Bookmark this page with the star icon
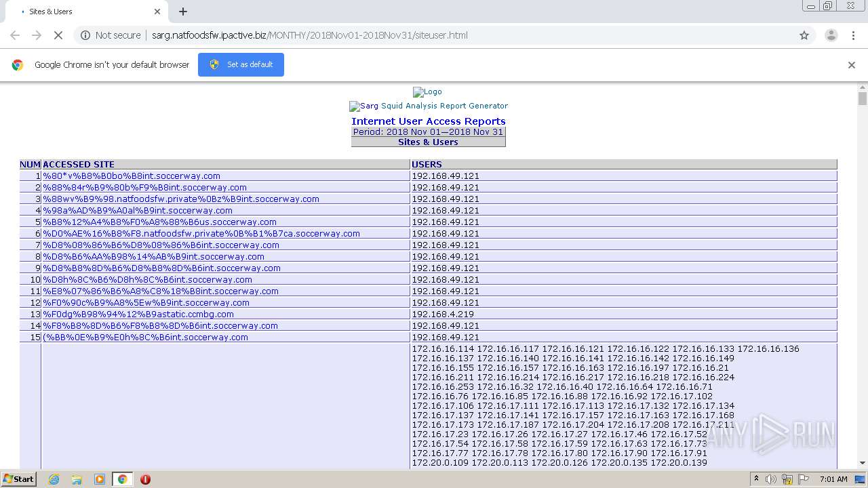868x488 pixels. click(x=804, y=35)
